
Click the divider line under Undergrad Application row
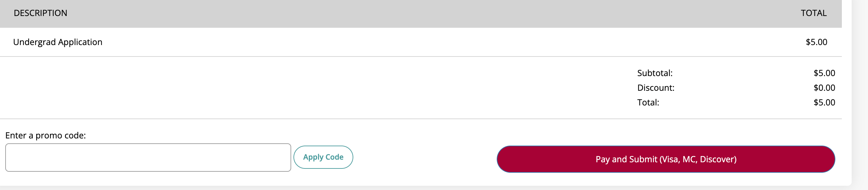404,56
